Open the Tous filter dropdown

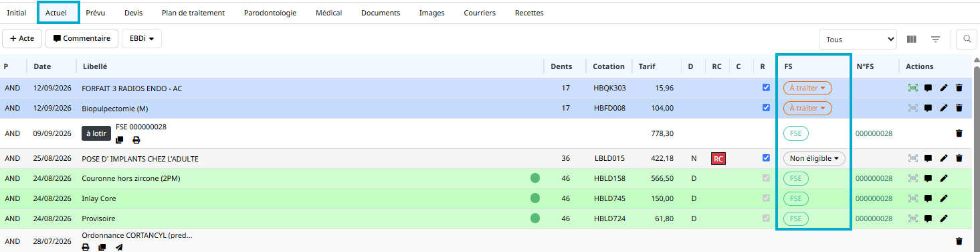[x=858, y=40]
